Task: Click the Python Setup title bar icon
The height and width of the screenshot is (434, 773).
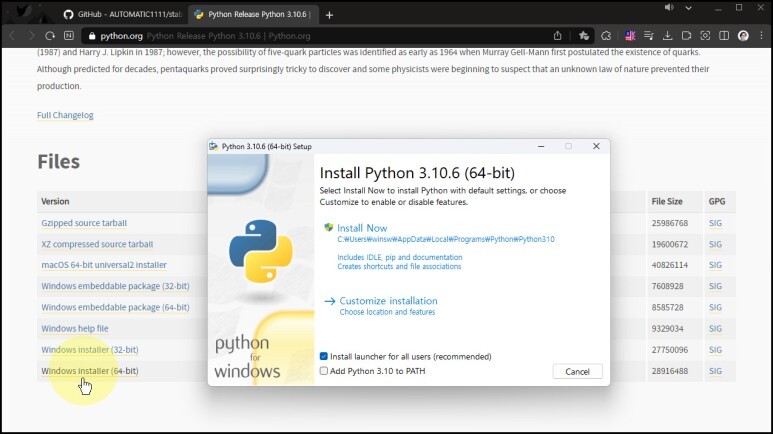Action: (213, 146)
